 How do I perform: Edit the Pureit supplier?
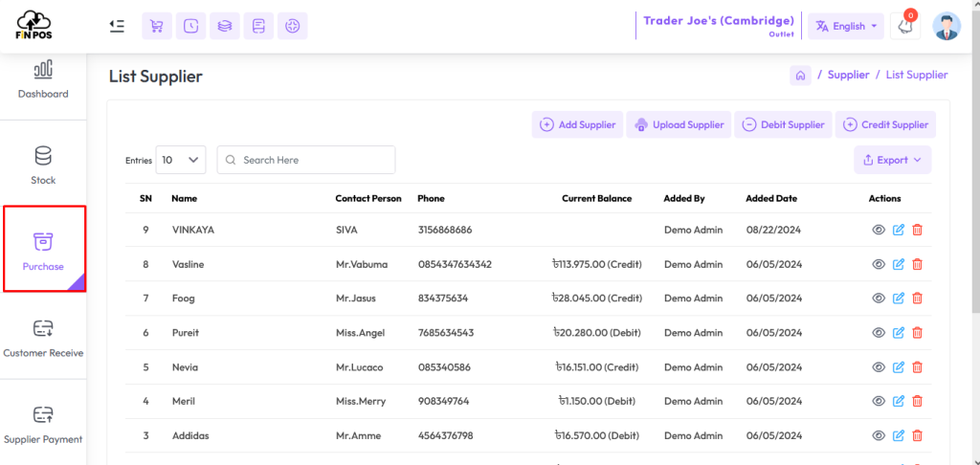click(898, 333)
